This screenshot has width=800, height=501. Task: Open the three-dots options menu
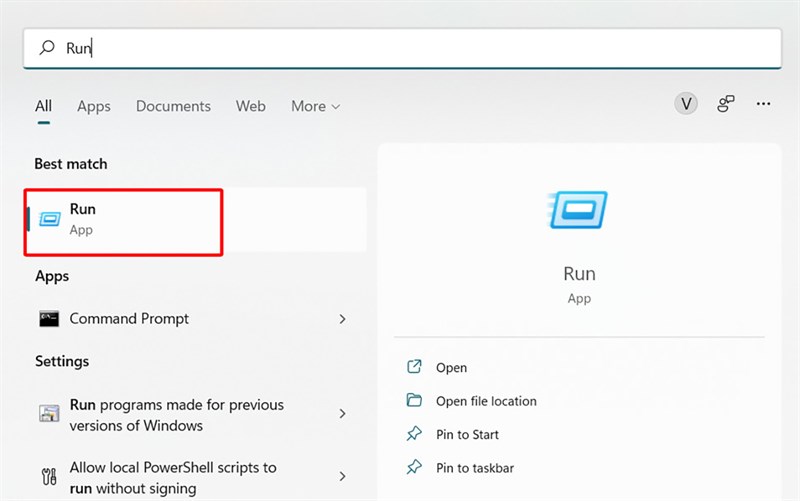(764, 104)
